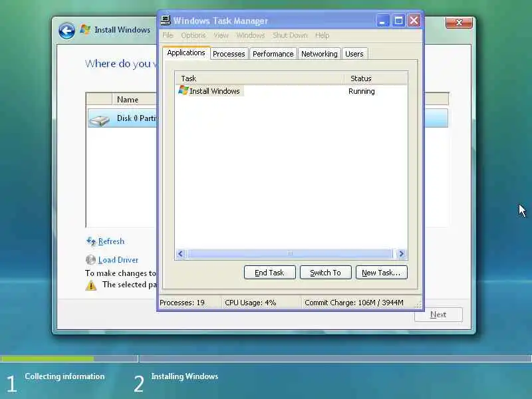532x399 pixels.
Task: Click the Load Driver disc icon
Action: point(90,259)
